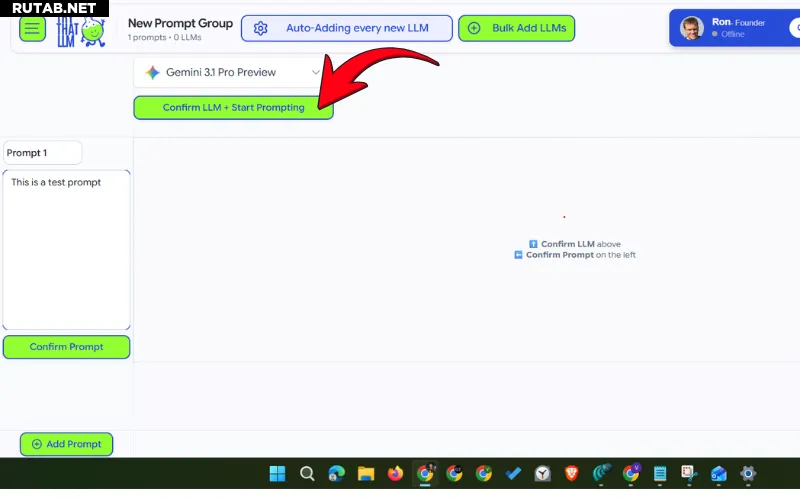Screen dimensions: 800x500
Task: Open the hamburger menu
Action: click(32, 28)
